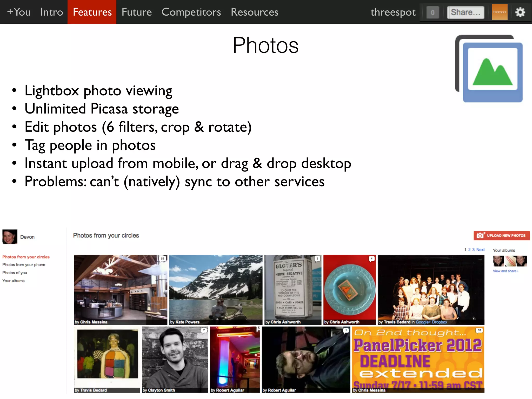Click 'by Chris Messina' under PanelPicker image
Image resolution: width=532 pixels, height=399 pixels.
pyautogui.click(x=369, y=390)
